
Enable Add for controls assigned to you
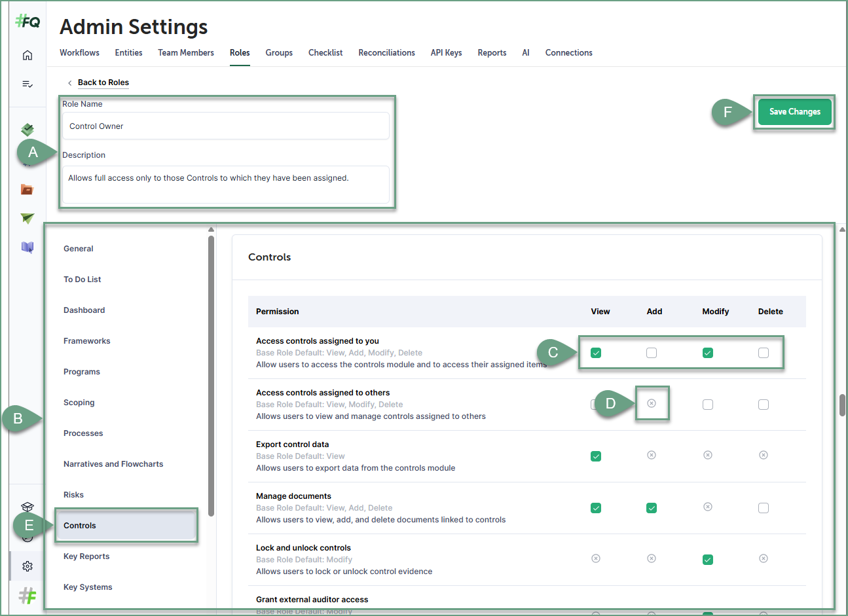pos(652,353)
